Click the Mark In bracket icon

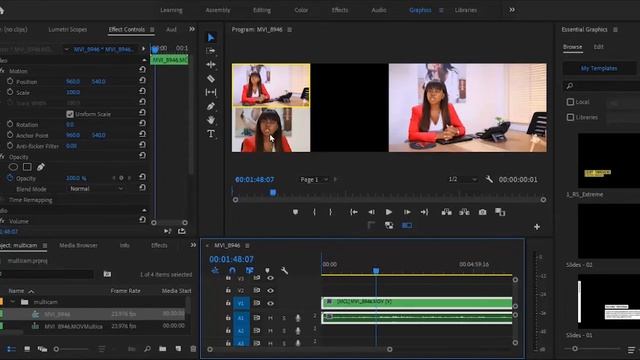pos(314,212)
